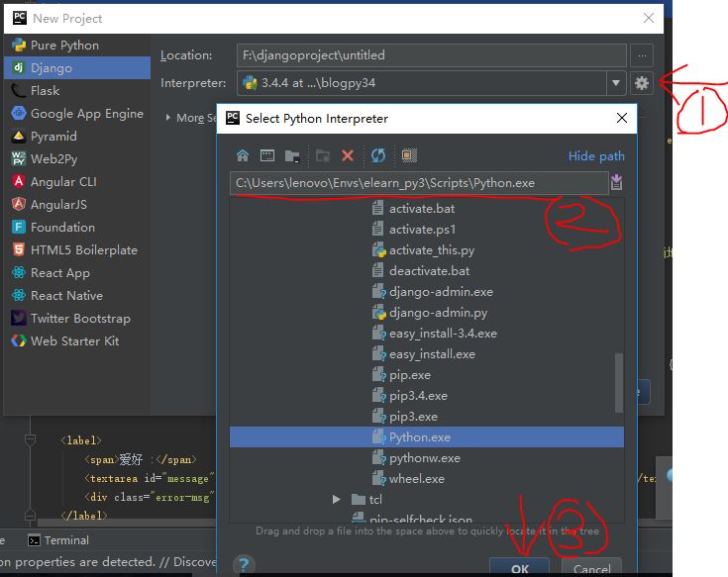This screenshot has width=728, height=577.
Task: Select Pure Python project type
Action: (x=77, y=45)
